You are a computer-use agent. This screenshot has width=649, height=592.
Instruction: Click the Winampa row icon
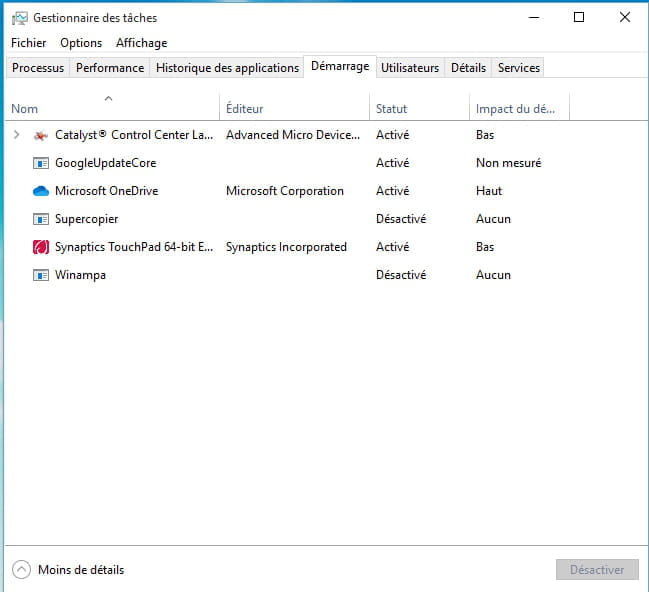(41, 275)
